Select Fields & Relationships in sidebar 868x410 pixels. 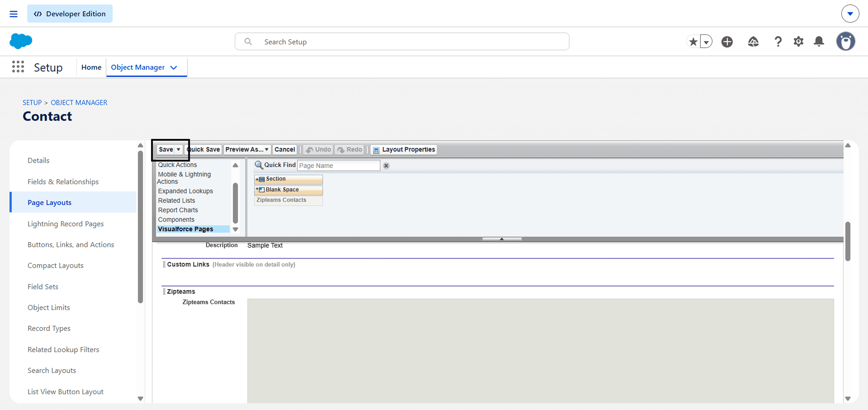(x=63, y=181)
